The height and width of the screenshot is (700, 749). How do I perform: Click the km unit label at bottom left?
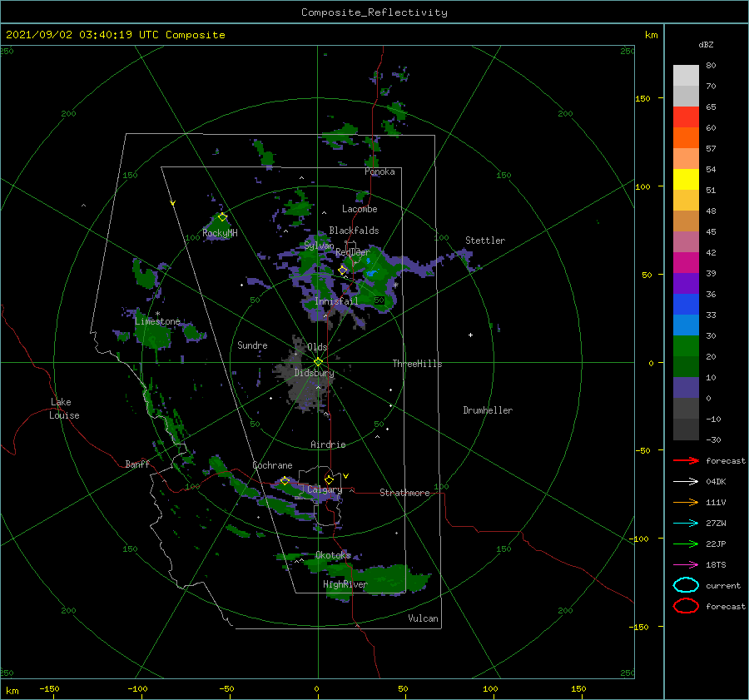pyautogui.click(x=12, y=691)
